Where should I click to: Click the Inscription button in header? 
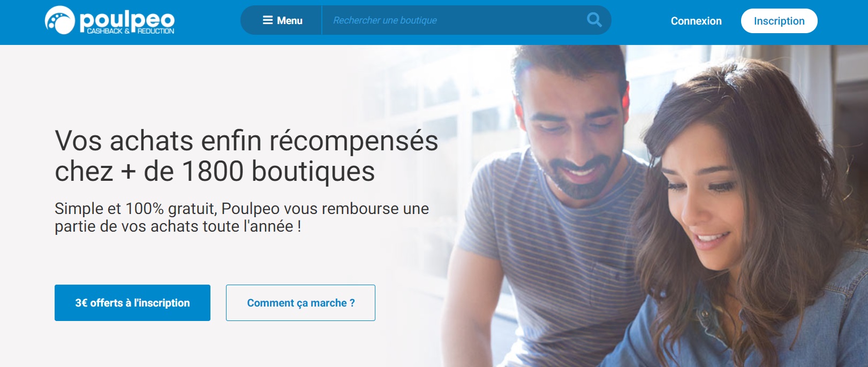(x=779, y=21)
